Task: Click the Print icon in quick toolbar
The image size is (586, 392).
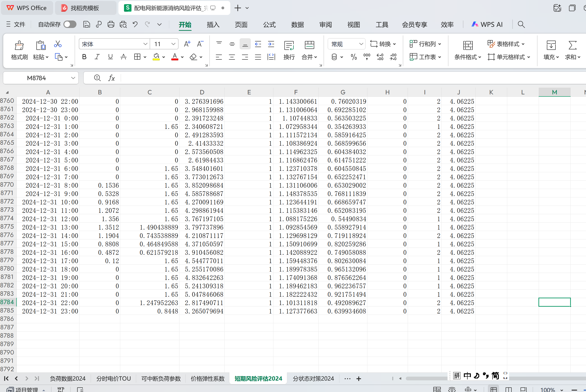Action: (x=111, y=24)
